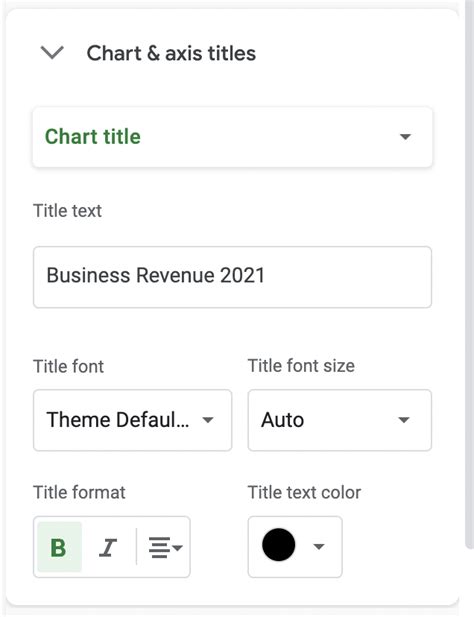Click the Title font size arrow
The image size is (474, 617).
coord(404,420)
